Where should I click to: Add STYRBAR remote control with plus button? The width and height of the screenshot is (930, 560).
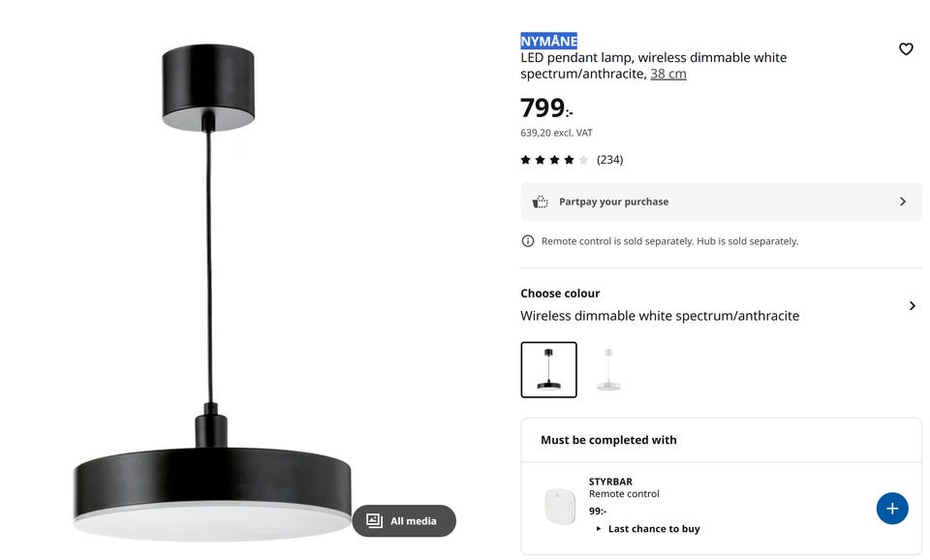pyautogui.click(x=892, y=509)
